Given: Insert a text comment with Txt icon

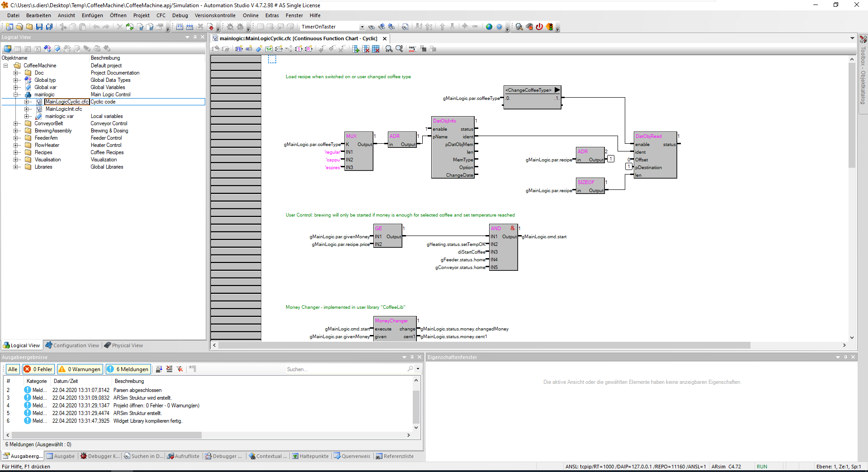Looking at the screenshot, I should coord(269,49).
